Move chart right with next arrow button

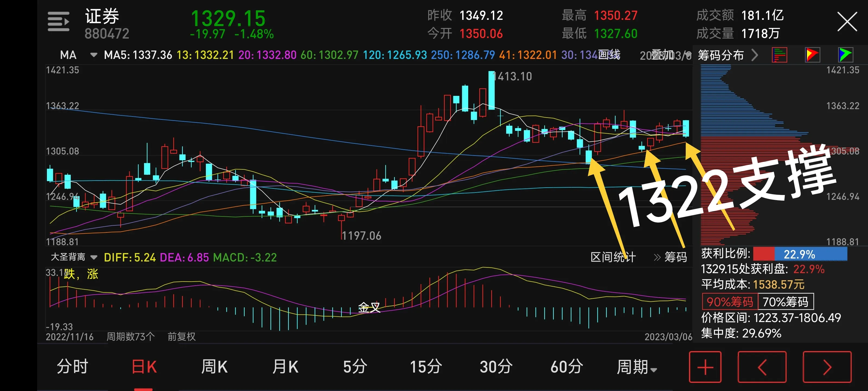coord(827,367)
